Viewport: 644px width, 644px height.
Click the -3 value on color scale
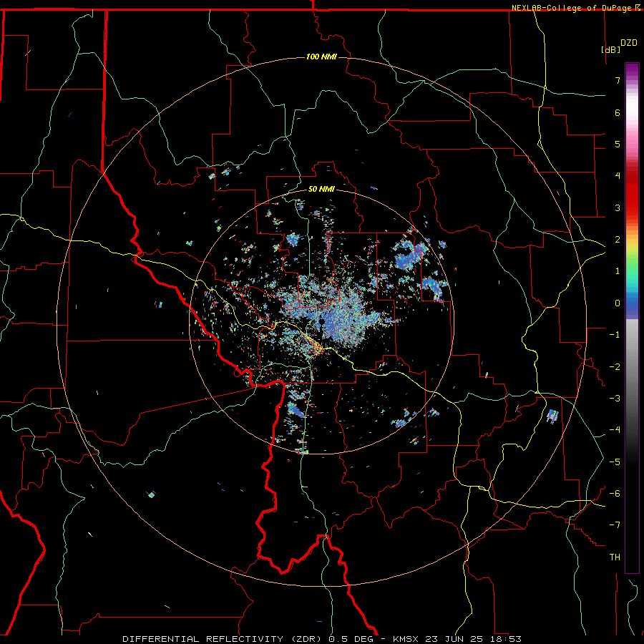point(615,399)
